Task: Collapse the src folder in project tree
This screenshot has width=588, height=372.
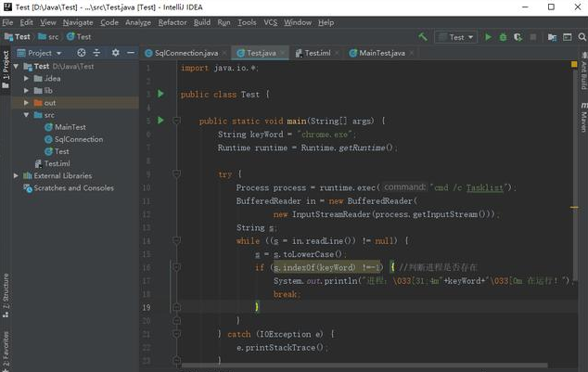Action: pyautogui.click(x=27, y=115)
